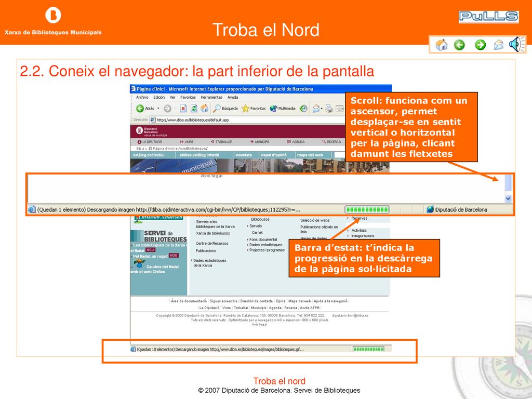Open Inauguracions link
532x399 pixels.
click(363, 236)
